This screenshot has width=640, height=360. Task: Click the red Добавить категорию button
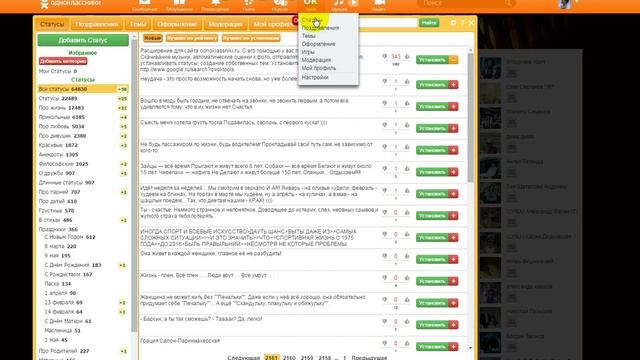click(x=63, y=61)
